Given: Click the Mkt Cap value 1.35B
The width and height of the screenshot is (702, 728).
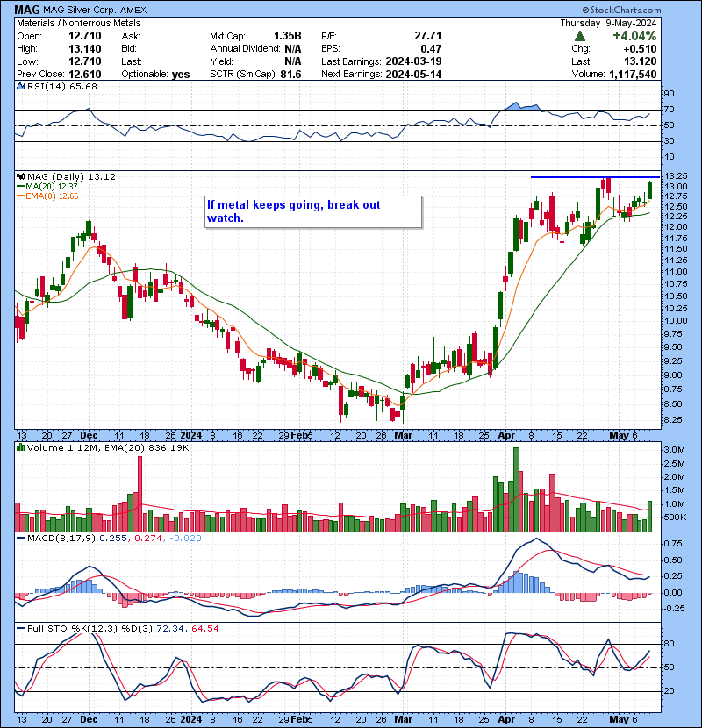Looking at the screenshot, I should (287, 36).
